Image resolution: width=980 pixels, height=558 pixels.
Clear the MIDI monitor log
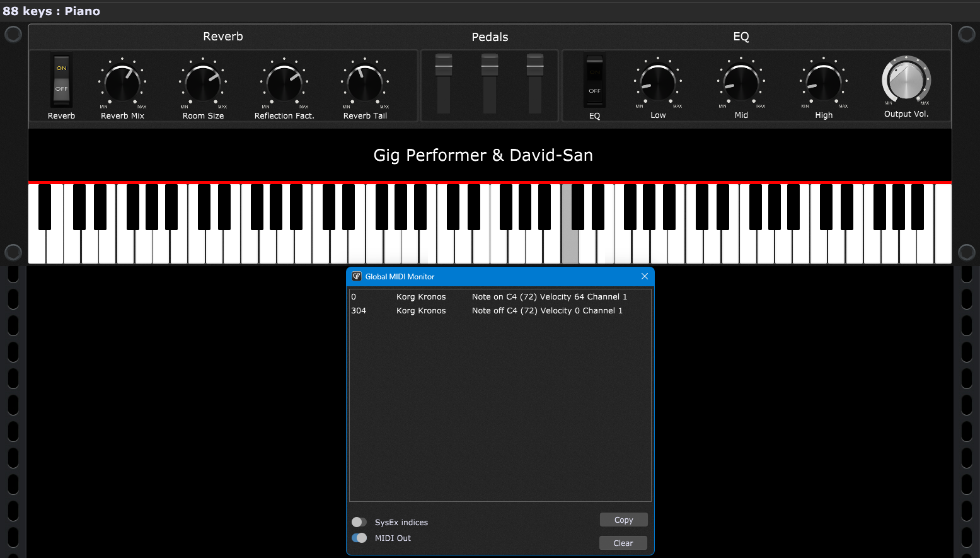(623, 543)
